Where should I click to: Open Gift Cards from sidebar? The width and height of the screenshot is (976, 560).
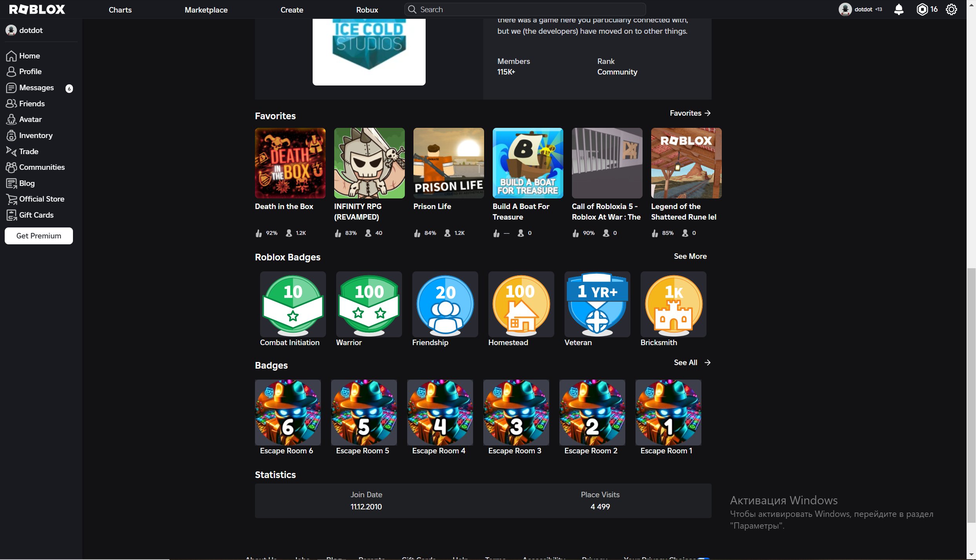[x=30, y=215]
